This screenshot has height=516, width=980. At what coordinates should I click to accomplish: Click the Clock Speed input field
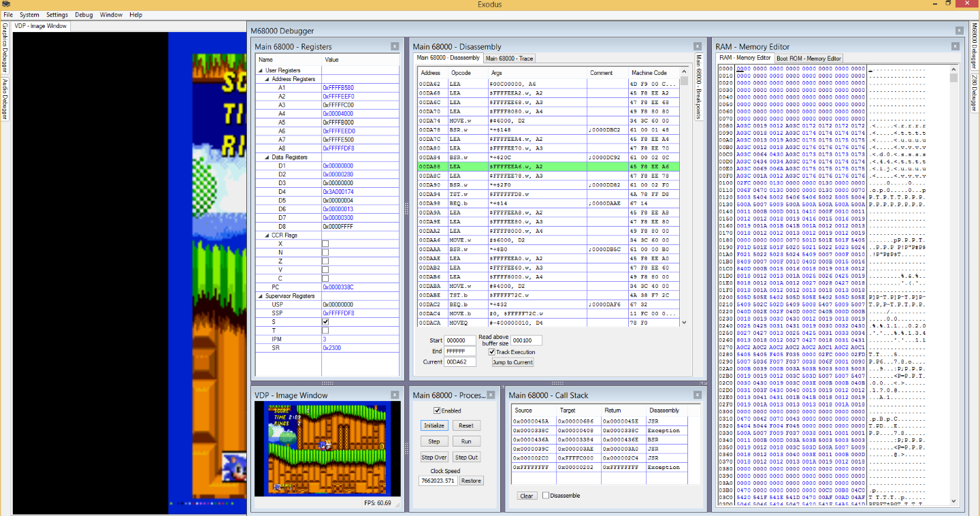438,481
